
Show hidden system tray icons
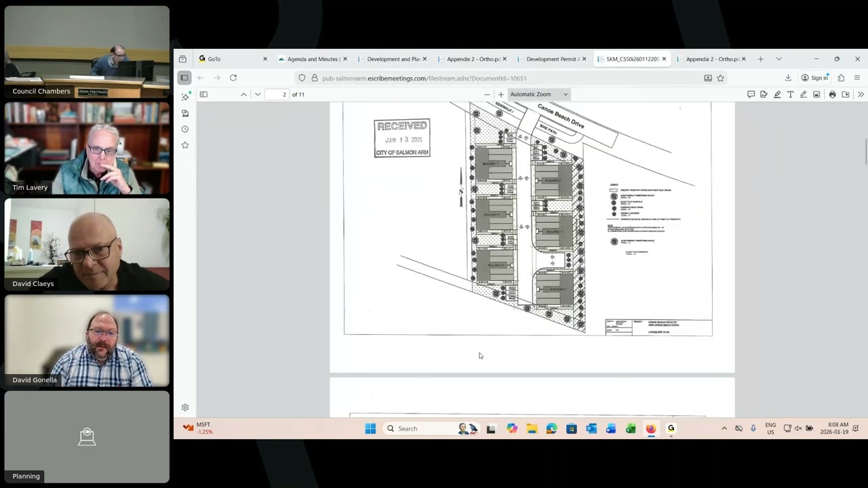click(x=724, y=428)
